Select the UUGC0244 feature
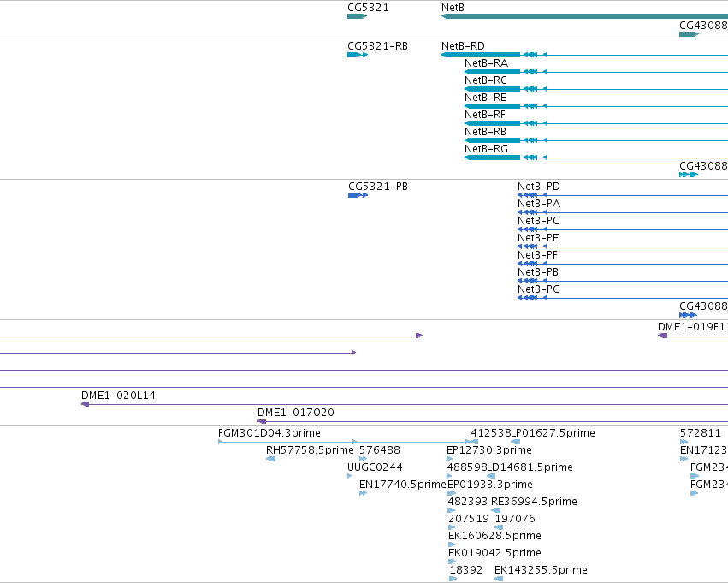728x583 pixels. [x=350, y=476]
